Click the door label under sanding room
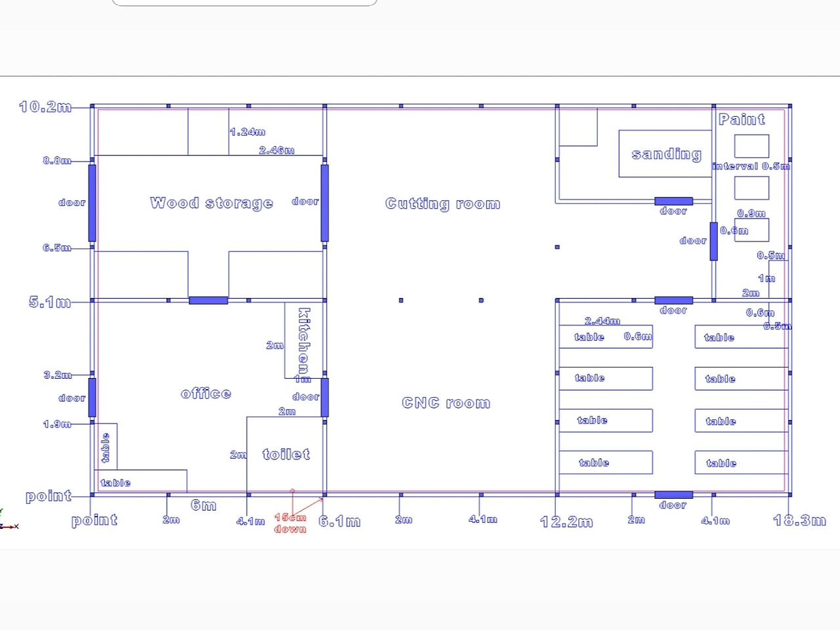This screenshot has width=840, height=630. (x=673, y=211)
